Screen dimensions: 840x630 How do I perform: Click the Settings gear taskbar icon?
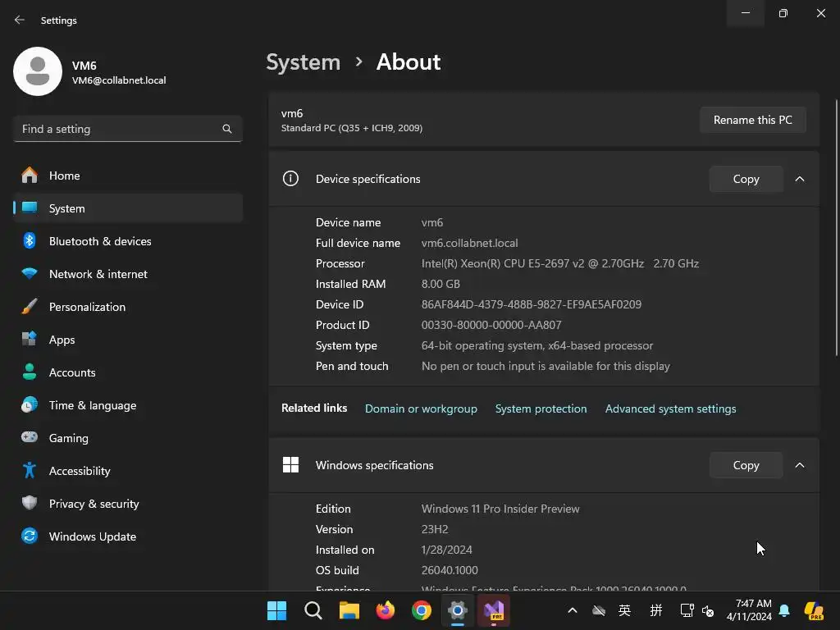tap(458, 610)
